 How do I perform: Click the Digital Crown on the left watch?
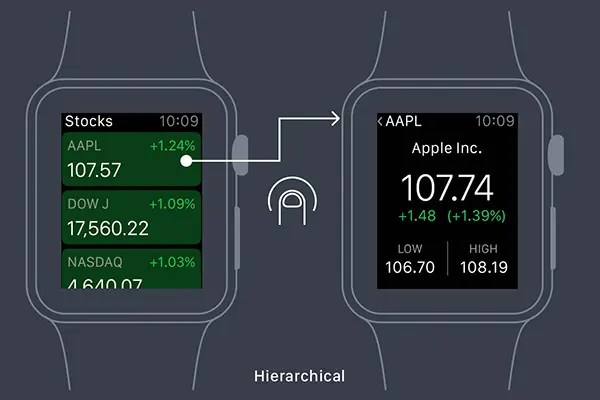point(240,155)
